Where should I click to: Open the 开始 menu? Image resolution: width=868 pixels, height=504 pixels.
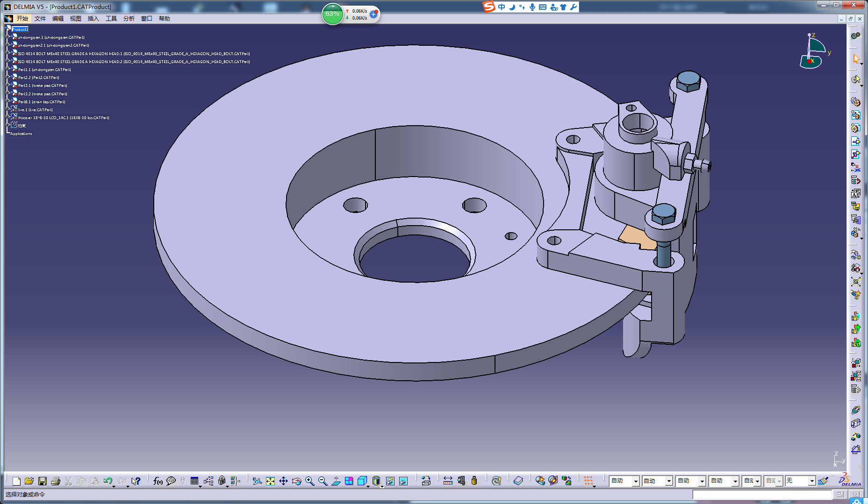coord(22,19)
